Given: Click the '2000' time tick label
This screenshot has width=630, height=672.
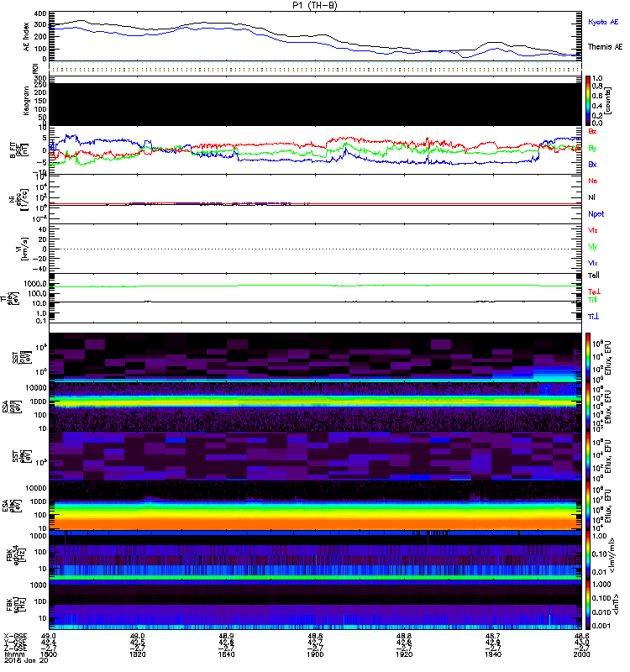Looking at the screenshot, I should [581, 654].
